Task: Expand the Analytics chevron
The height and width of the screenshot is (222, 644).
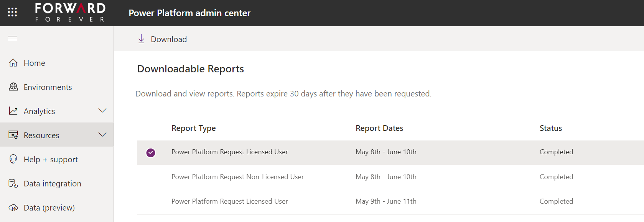Action: point(102,111)
